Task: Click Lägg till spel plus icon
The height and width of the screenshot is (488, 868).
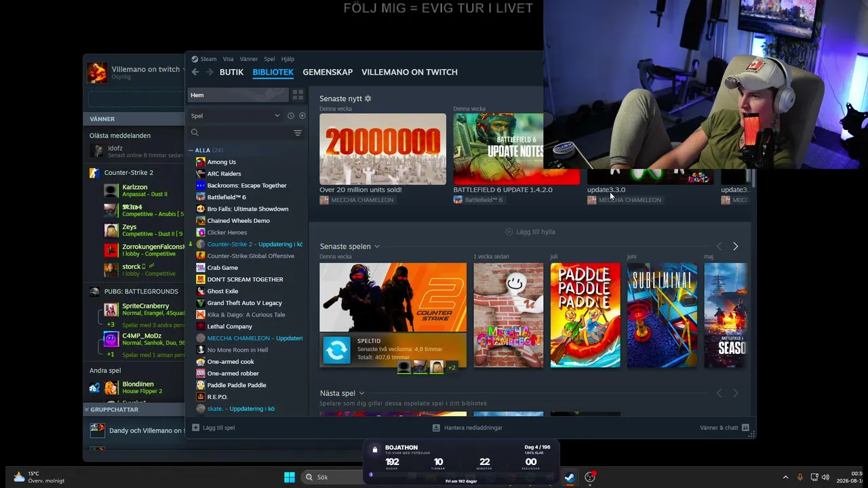Action: 196,428
